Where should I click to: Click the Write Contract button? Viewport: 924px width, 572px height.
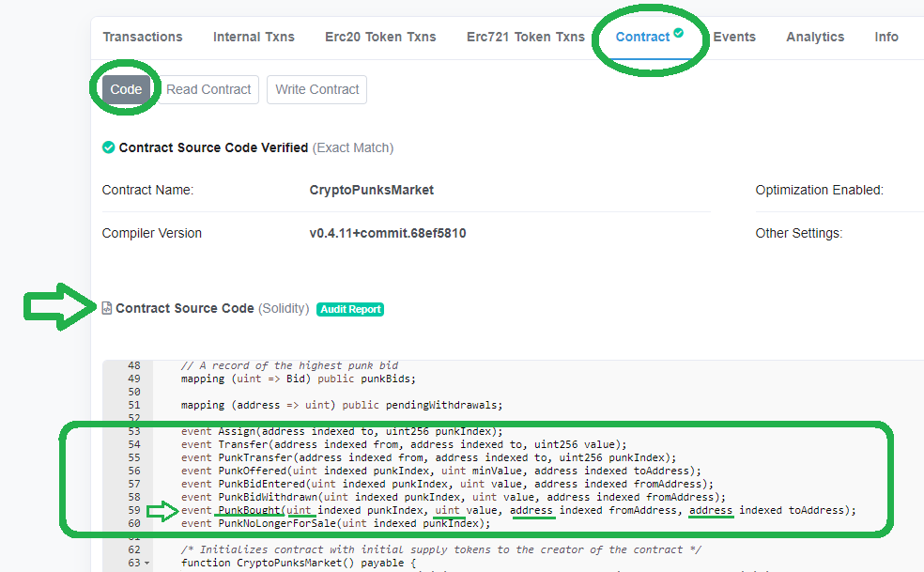point(317,89)
